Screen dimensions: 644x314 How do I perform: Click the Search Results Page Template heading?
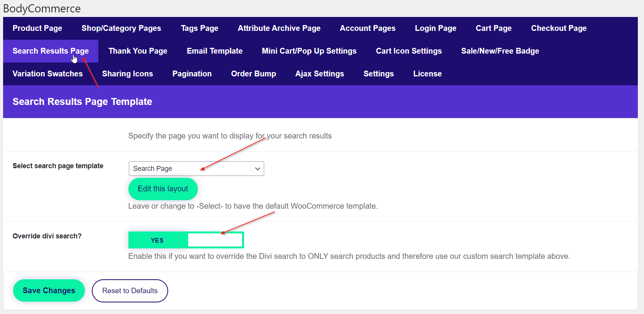tap(83, 101)
